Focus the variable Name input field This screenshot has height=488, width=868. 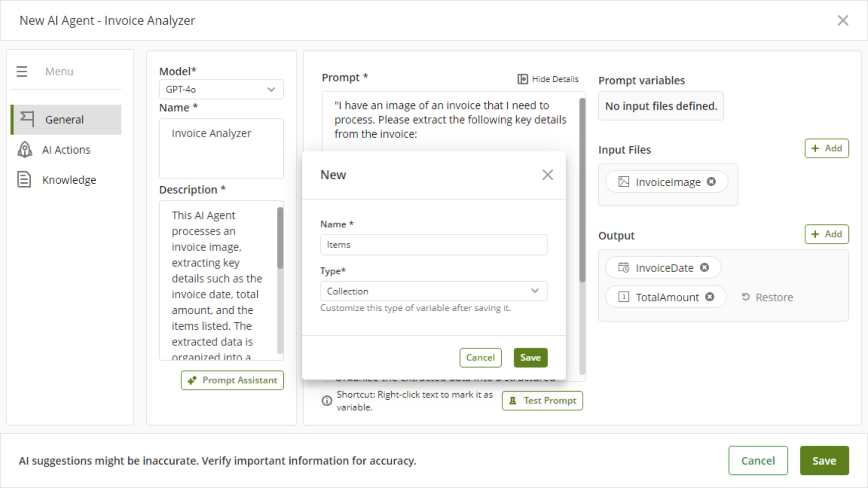433,245
